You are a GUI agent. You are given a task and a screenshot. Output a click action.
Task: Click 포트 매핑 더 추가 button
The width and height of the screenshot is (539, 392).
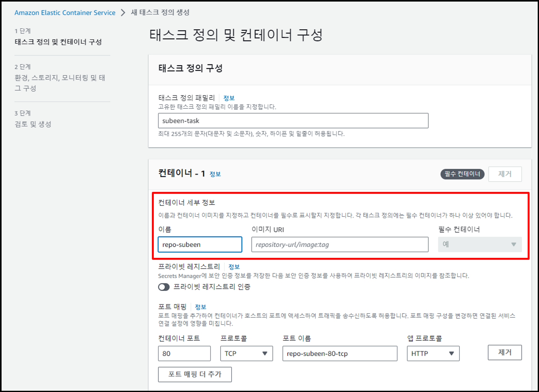click(x=195, y=374)
